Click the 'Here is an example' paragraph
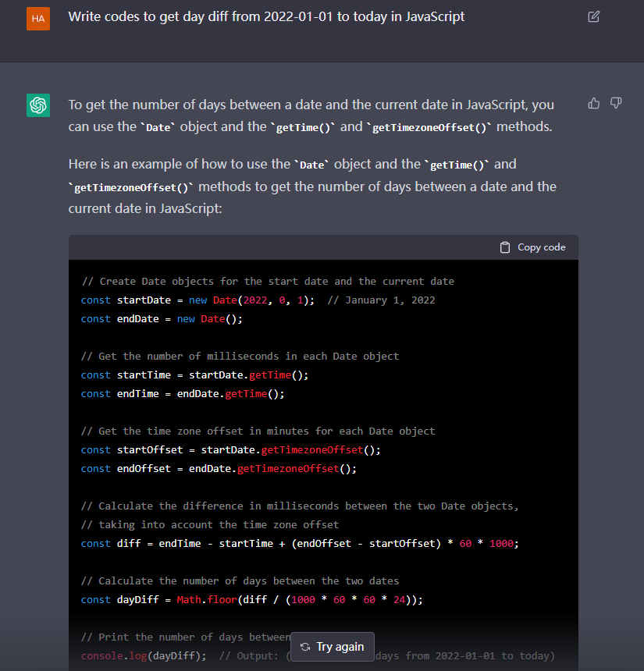644x671 pixels. pyautogui.click(x=312, y=186)
